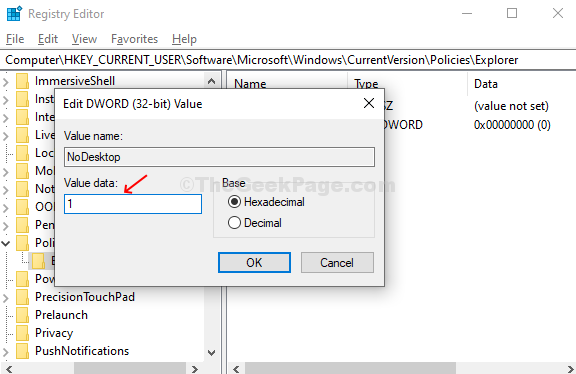Click the folder icon of Inte... key
Viewport: 576px width, 374px height.
pos(22,117)
